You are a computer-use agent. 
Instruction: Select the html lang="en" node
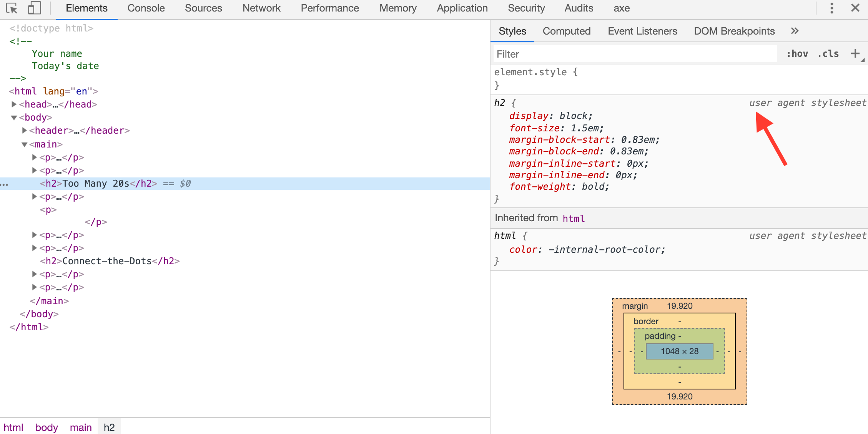pos(54,91)
